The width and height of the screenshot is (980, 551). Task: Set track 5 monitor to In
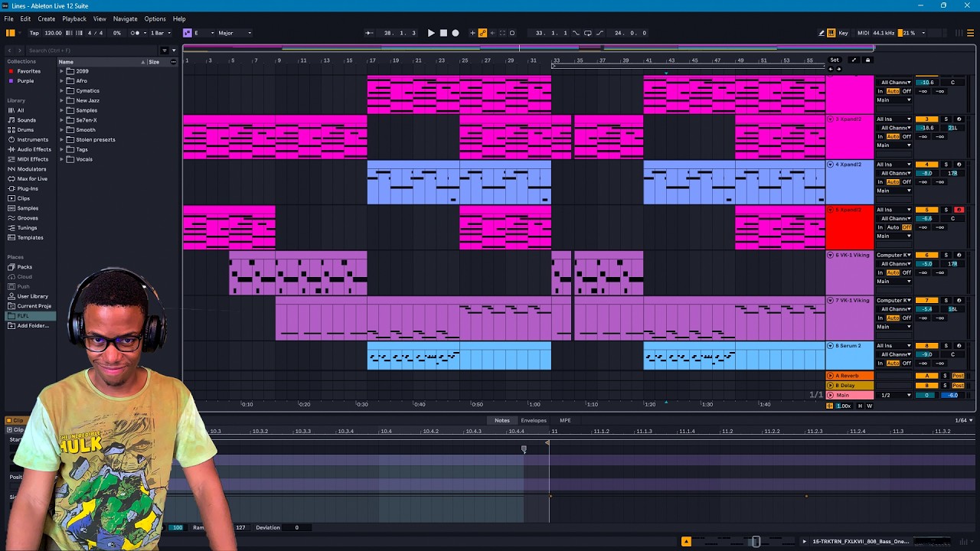coord(880,227)
